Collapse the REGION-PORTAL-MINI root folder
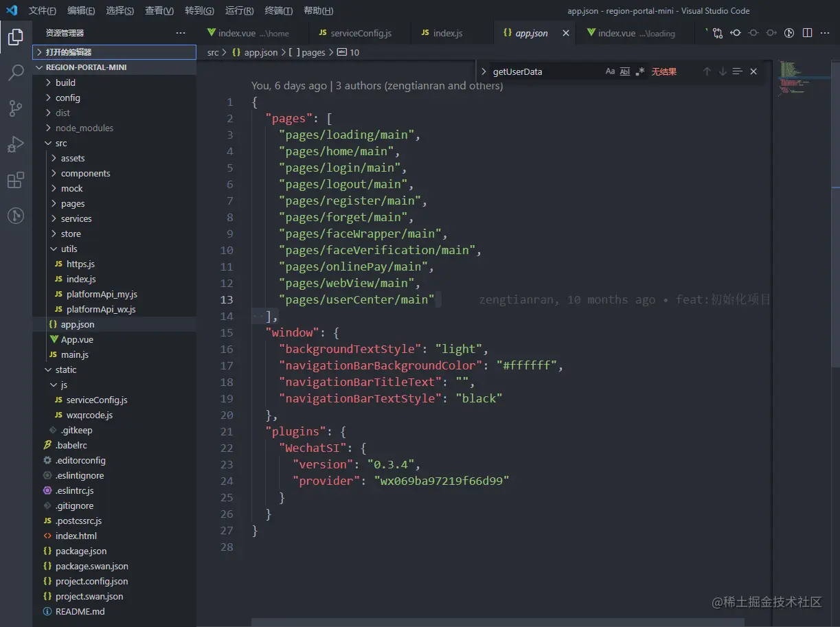Screen dimensions: 840x627 coord(114,67)
